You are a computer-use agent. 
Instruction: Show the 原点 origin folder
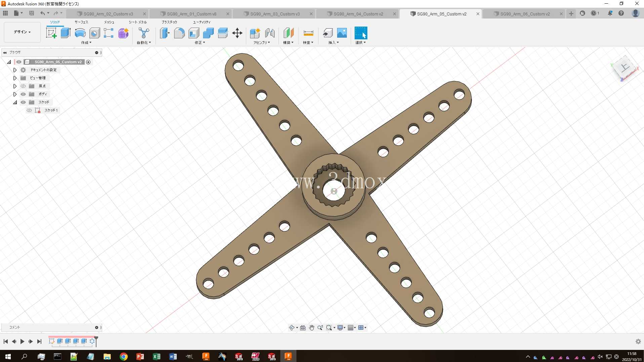tap(23, 86)
